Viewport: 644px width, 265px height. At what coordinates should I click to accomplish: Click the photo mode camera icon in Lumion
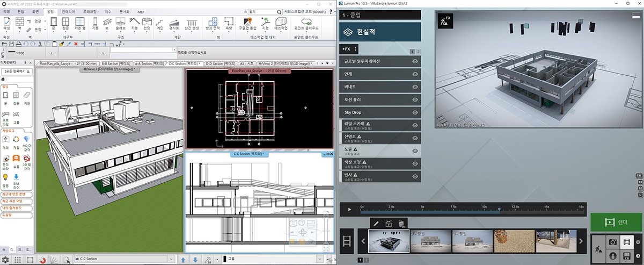[x=612, y=242]
